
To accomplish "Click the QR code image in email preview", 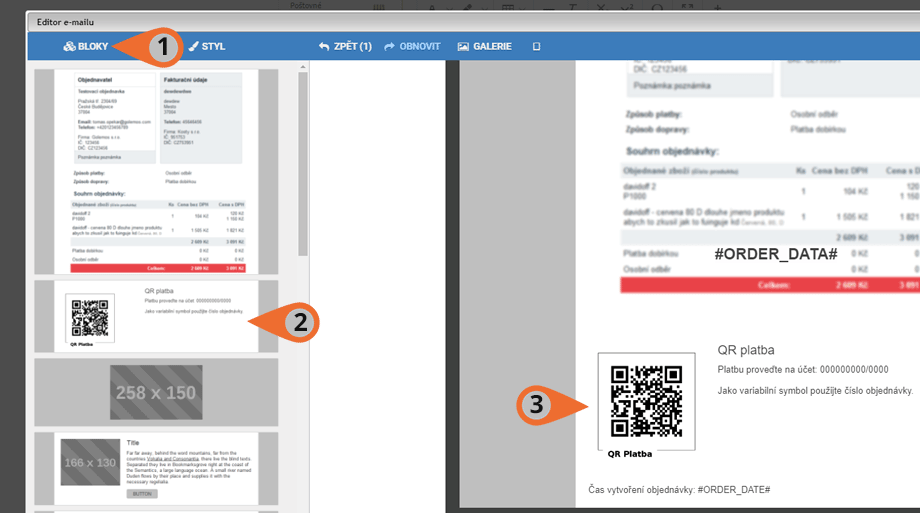I will (647, 401).
